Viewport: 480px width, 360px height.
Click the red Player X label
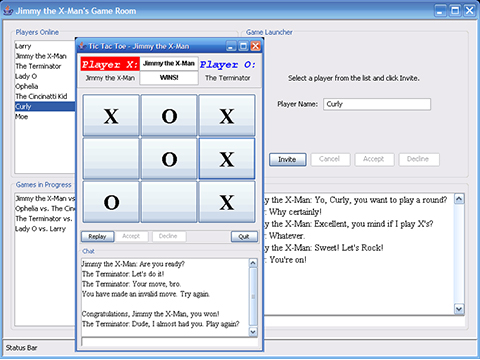pyautogui.click(x=110, y=64)
